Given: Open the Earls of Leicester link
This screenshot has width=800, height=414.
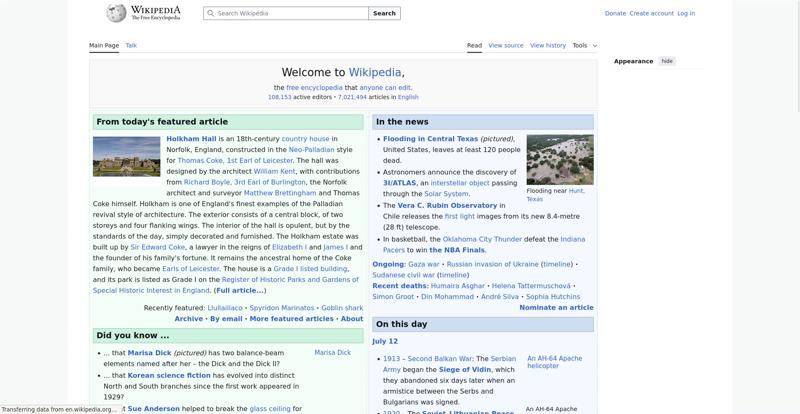Looking at the screenshot, I should (191, 269).
